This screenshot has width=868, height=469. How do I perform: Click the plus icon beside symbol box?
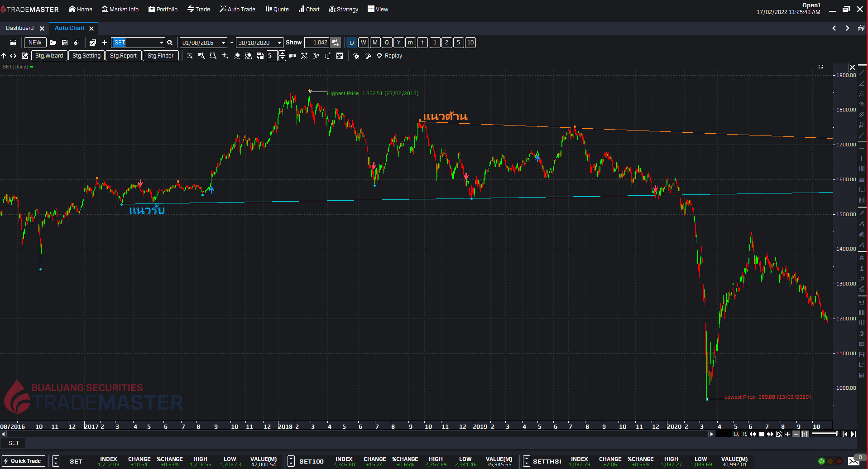[105, 43]
